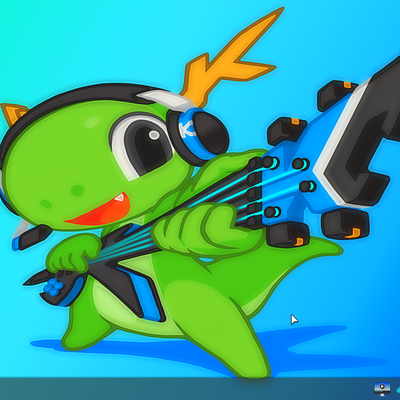Viewport: 400px width, 400px height.
Task: Open the monitor play icon in the taskbar
Action: pos(382,388)
